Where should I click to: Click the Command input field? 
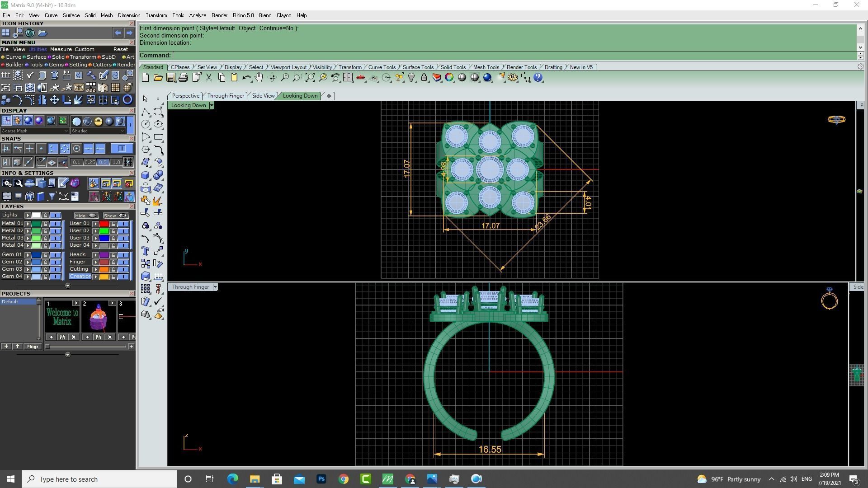[x=514, y=56]
